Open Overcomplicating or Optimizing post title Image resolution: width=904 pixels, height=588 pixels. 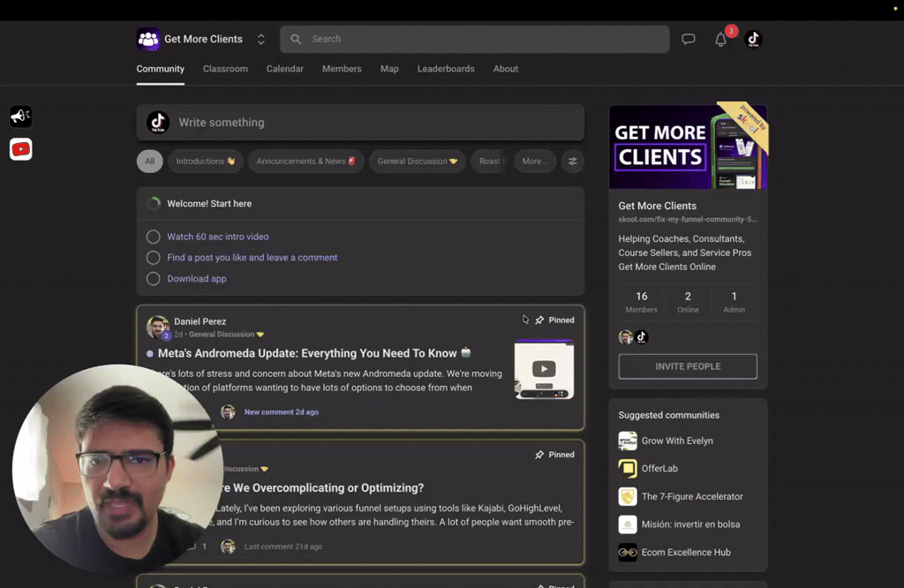(323, 488)
